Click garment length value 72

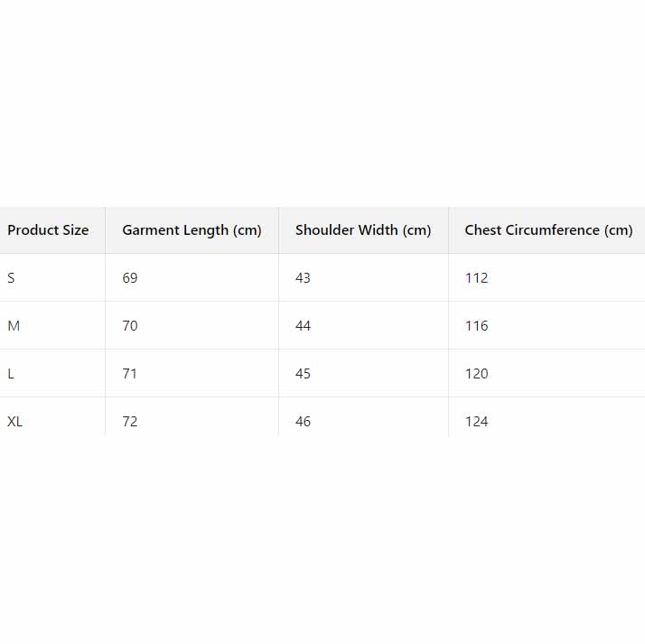(130, 422)
